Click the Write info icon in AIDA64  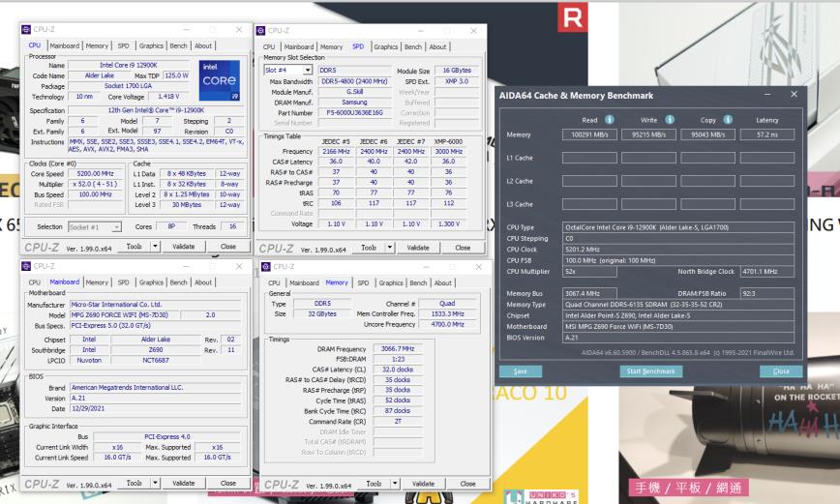pos(670,119)
